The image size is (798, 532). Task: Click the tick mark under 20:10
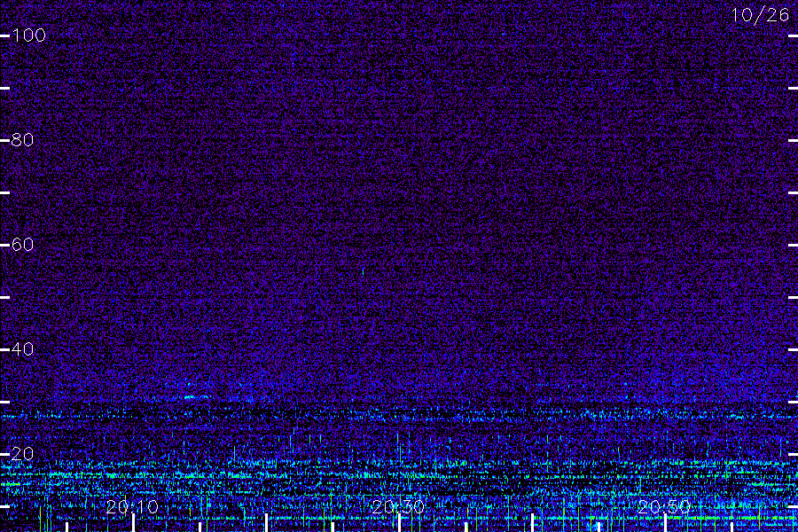click(x=133, y=523)
